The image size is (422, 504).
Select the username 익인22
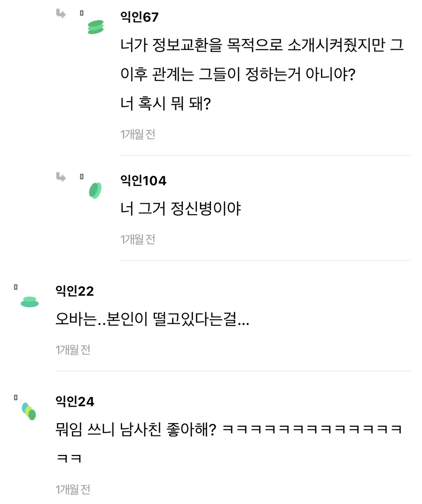pyautogui.click(x=75, y=291)
